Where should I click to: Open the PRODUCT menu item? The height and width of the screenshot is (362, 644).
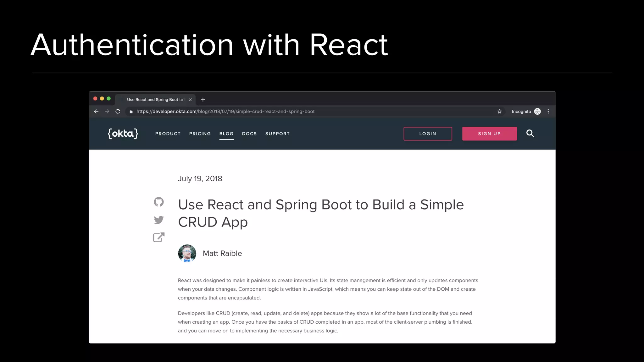tap(168, 134)
